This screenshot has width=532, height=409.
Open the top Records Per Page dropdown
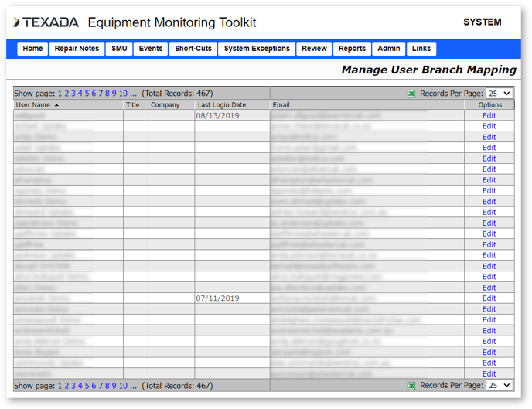[500, 94]
